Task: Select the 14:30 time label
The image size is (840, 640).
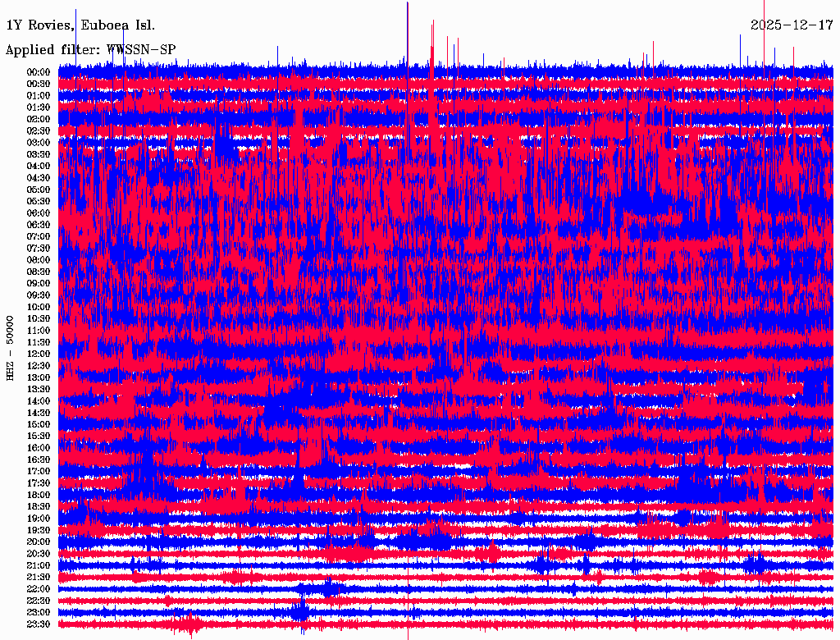Action: (x=39, y=413)
